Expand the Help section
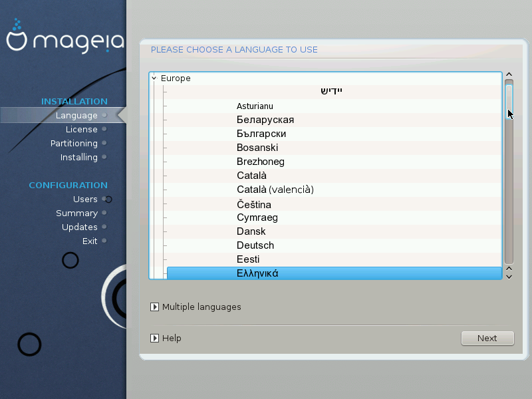The height and width of the screenshot is (399, 532). 154,338
